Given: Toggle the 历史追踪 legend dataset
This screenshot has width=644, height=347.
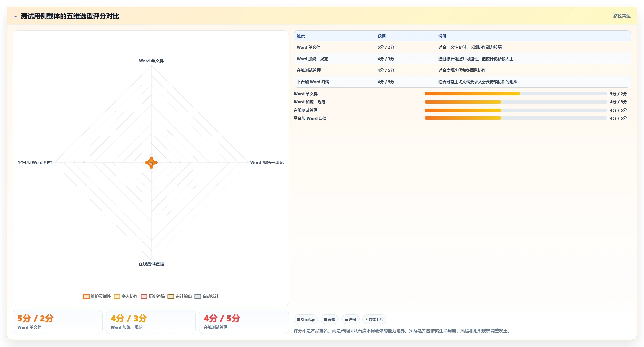Looking at the screenshot, I should point(153,296).
